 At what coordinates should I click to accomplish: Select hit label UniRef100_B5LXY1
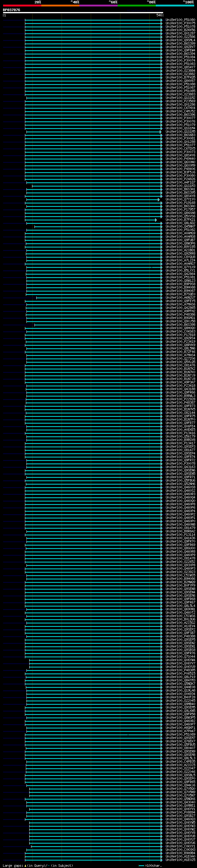coord(180,271)
